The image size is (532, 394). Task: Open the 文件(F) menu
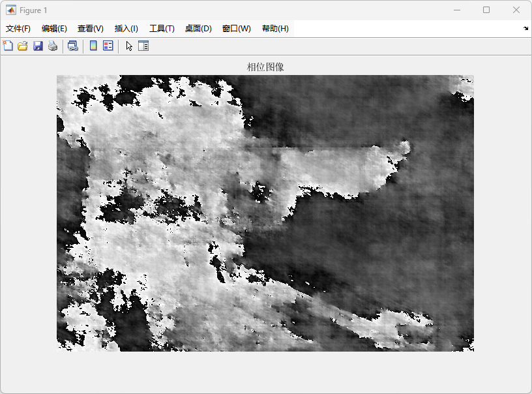tap(18, 29)
